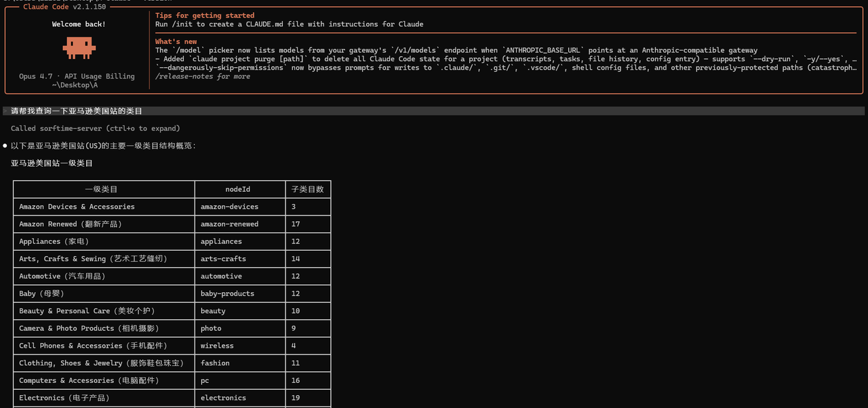This screenshot has width=868, height=408.
Task: Click the '/release-notes for more' text
Action: [203, 77]
